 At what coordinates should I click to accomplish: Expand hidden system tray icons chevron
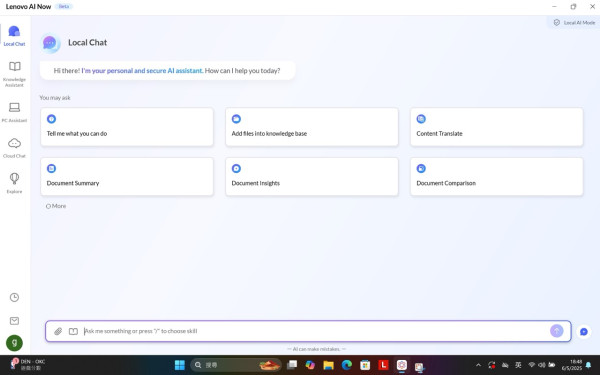click(x=478, y=365)
